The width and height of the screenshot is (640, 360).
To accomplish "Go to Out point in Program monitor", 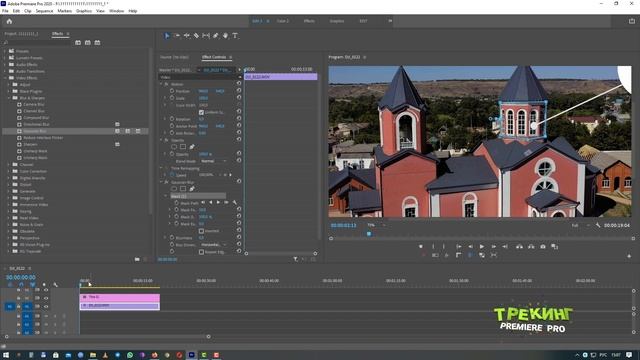I will tap(505, 247).
